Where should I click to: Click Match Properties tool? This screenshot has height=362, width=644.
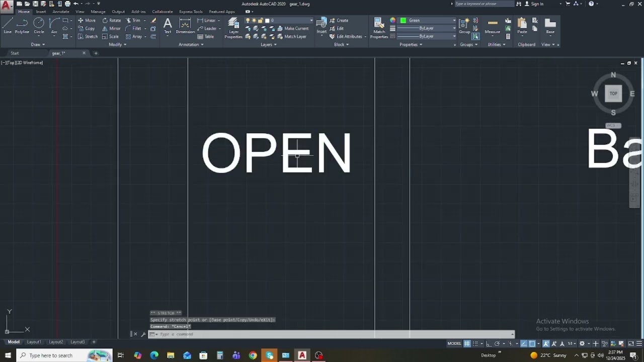tap(379, 28)
